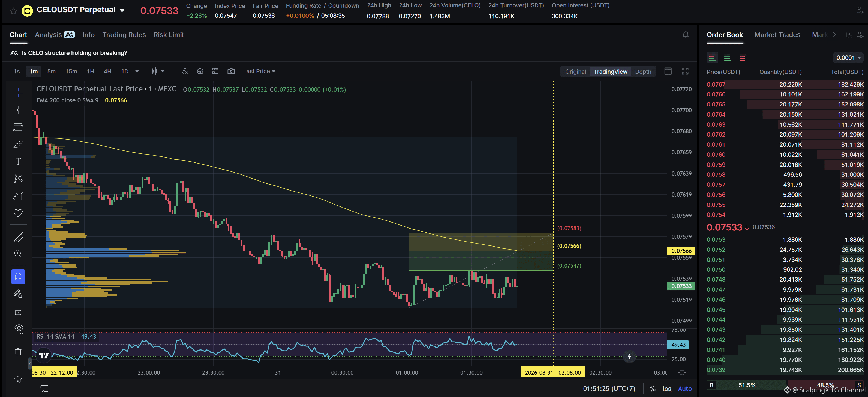Expand the Last Price dropdown
This screenshot has width=868, height=397.
(259, 71)
